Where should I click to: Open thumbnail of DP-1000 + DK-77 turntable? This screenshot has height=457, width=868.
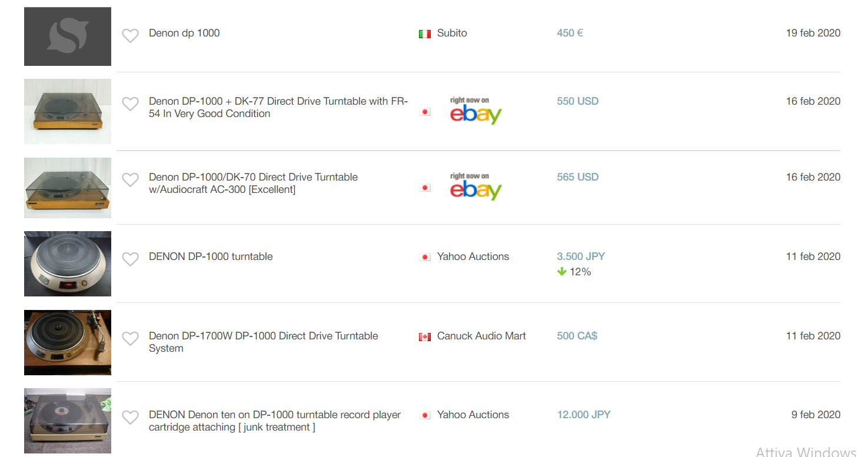[68, 111]
